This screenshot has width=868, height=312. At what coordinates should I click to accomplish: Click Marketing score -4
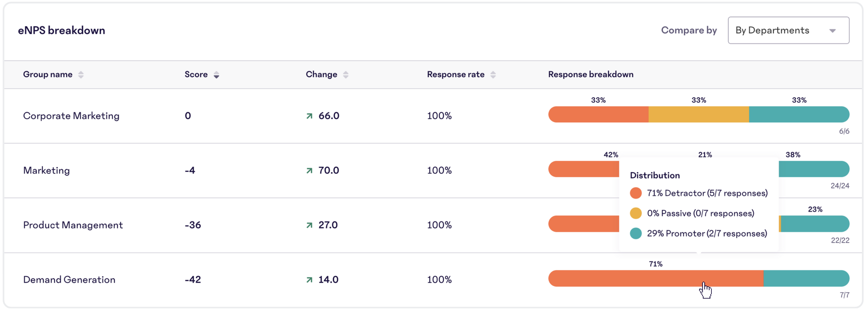point(190,171)
